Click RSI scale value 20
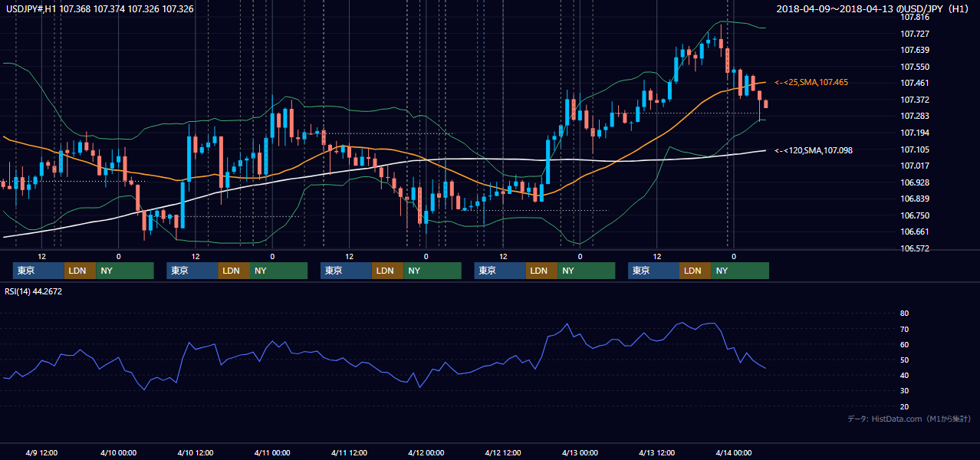This screenshot has width=980, height=460. pos(904,406)
